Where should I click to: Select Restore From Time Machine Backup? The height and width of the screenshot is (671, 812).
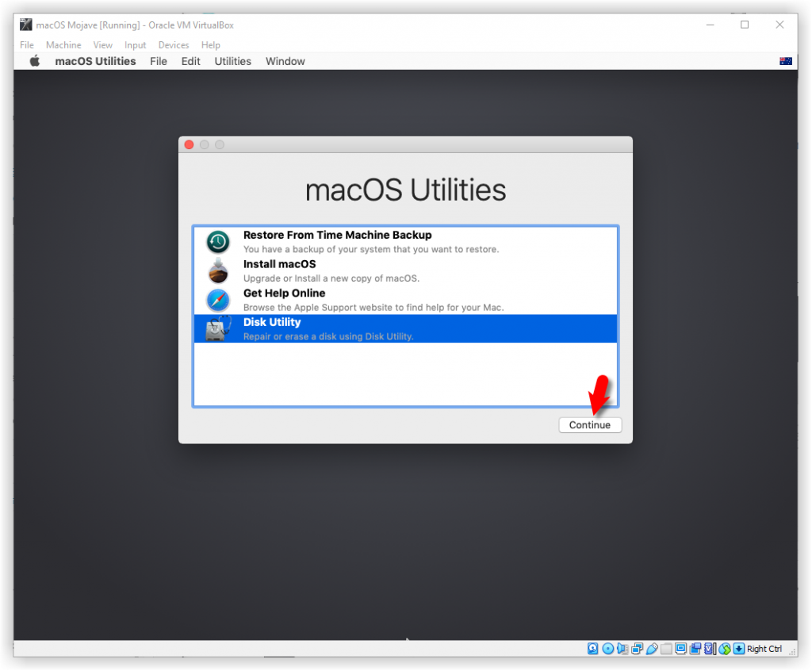337,235
